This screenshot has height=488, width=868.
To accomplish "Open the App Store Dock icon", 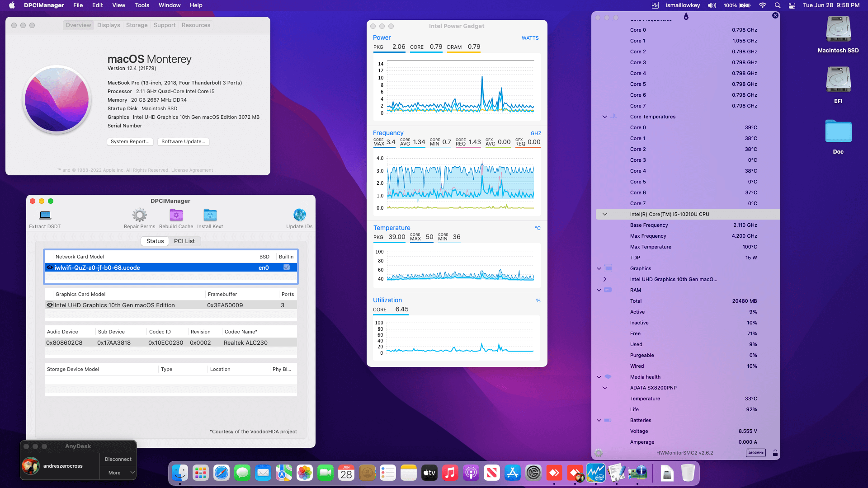I will (513, 473).
